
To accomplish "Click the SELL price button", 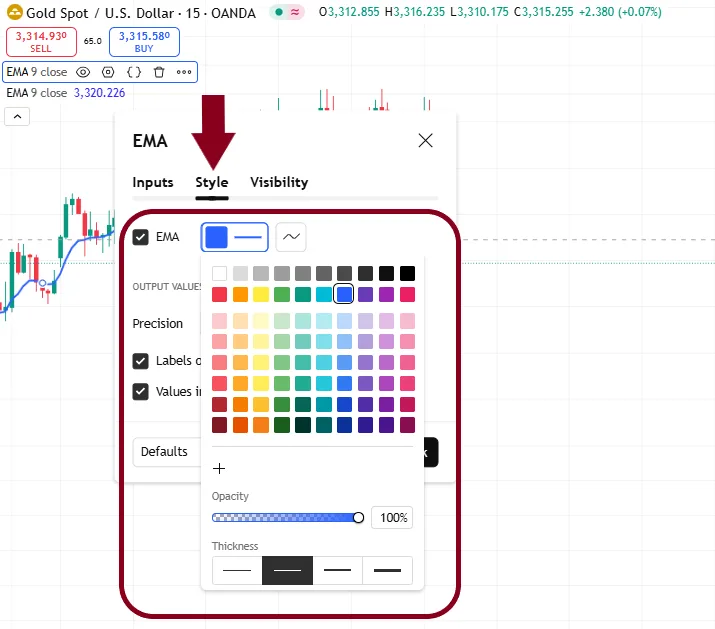I will click(x=40, y=42).
